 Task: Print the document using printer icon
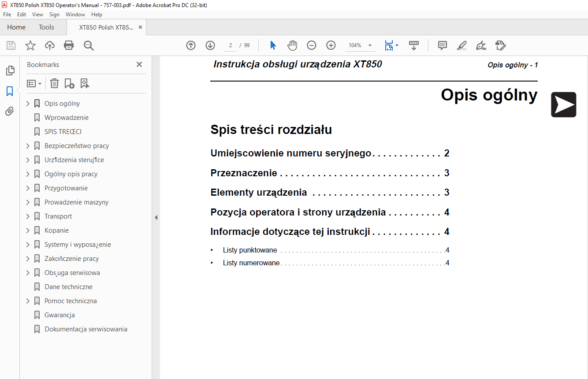click(69, 45)
